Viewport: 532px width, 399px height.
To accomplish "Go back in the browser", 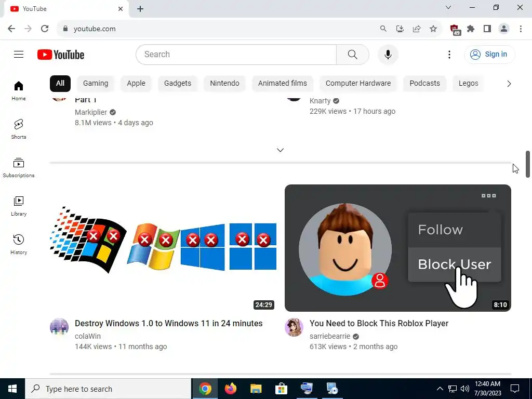I will (11, 29).
